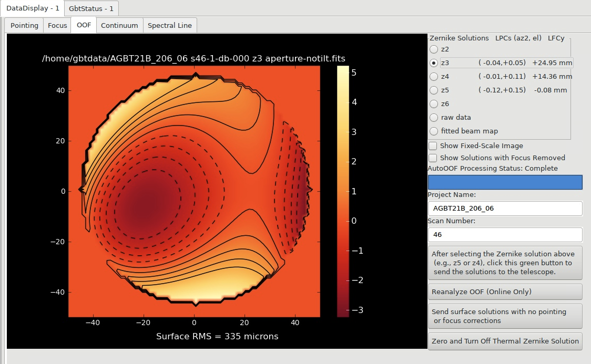Viewport: 591px width, 364px height.
Task: Send surface solutions without pointing or focus corrections
Action: tap(505, 316)
